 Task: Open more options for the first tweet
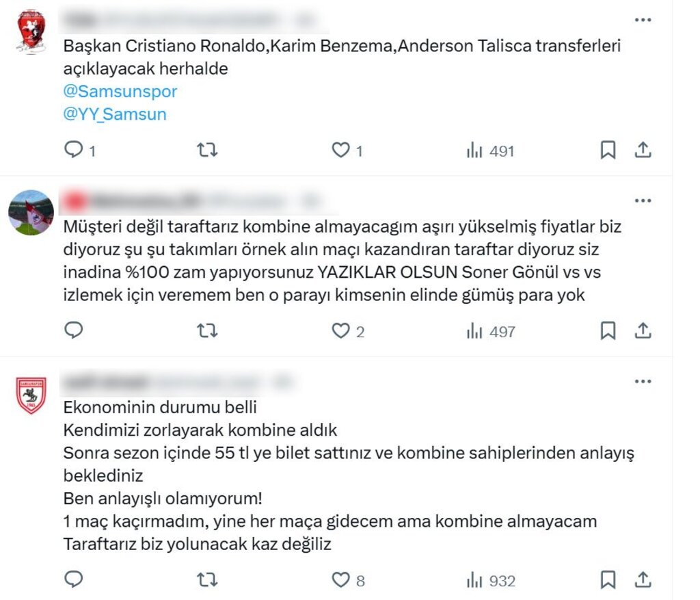click(643, 20)
